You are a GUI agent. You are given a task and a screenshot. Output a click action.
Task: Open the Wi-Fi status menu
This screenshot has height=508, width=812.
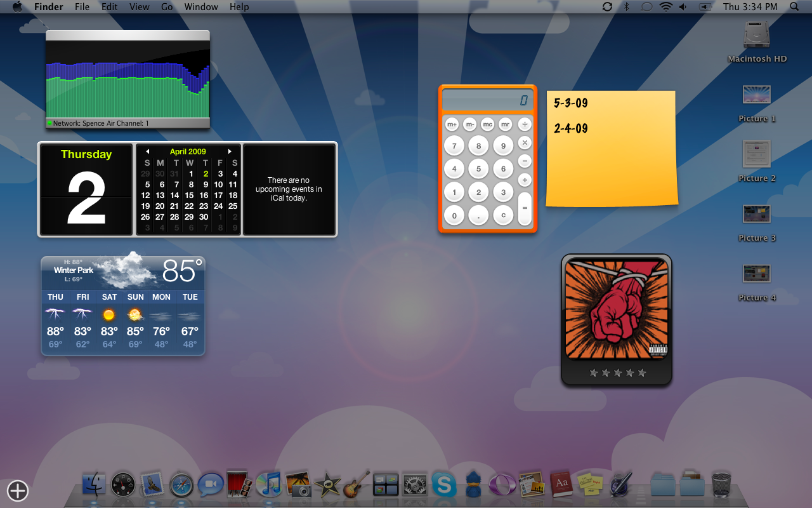click(665, 6)
